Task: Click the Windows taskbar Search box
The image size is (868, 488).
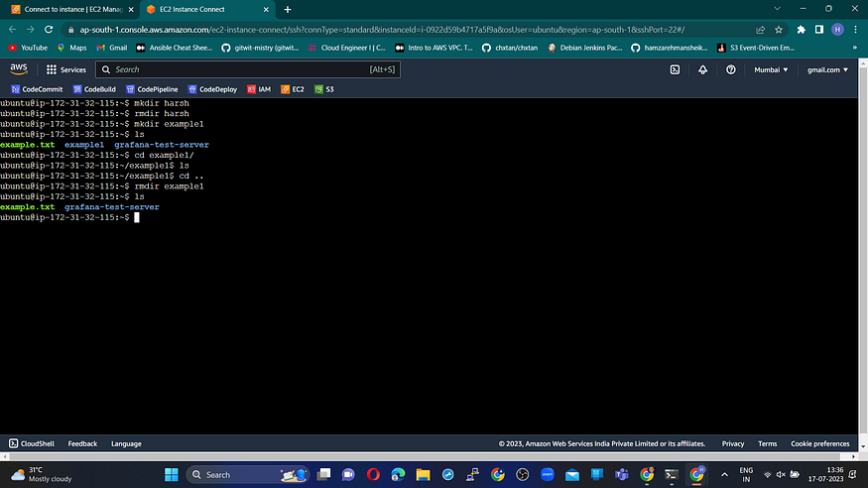Action: tap(247, 475)
